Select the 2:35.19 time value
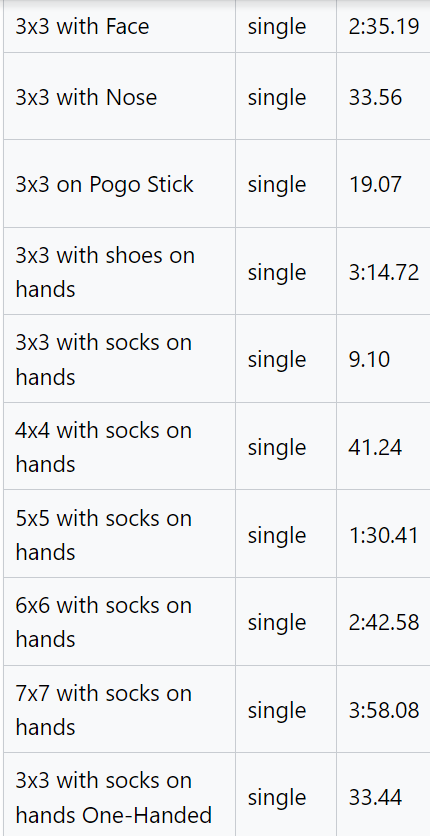 pos(384,27)
